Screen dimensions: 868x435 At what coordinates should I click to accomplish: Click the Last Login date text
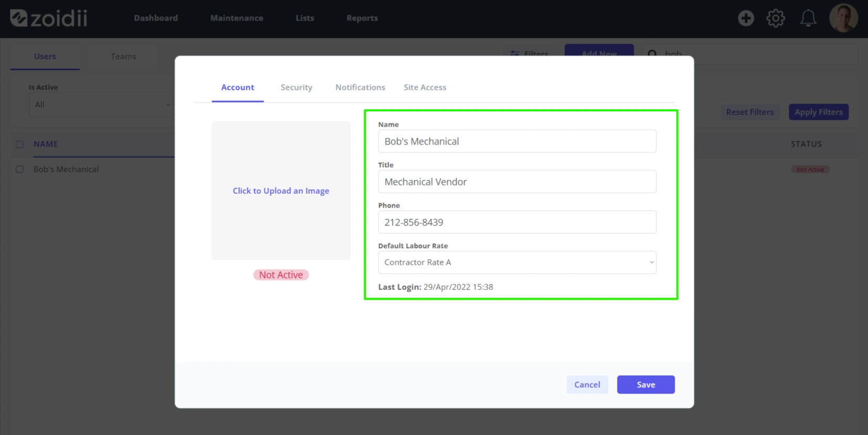click(x=458, y=287)
